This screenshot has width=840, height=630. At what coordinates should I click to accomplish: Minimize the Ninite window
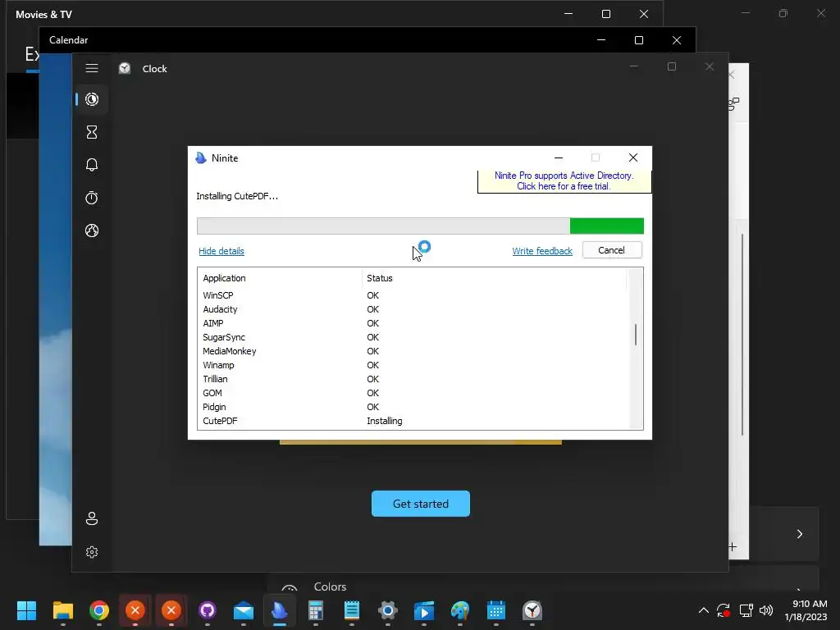[x=558, y=157]
